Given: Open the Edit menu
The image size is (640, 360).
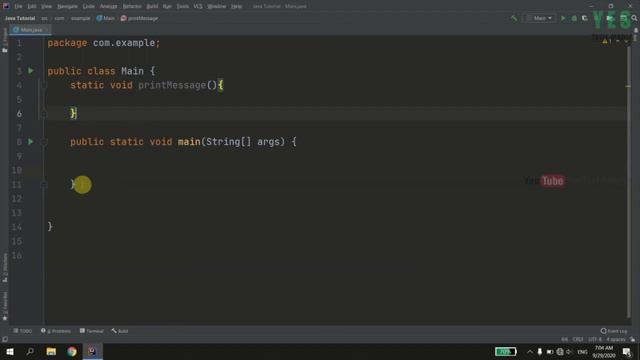Looking at the screenshot, I should (31, 6).
